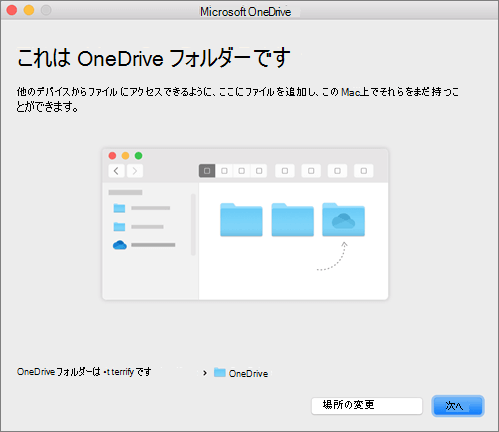Click the folder with the cloud icon in the illustration
The height and width of the screenshot is (432, 499).
point(343,219)
